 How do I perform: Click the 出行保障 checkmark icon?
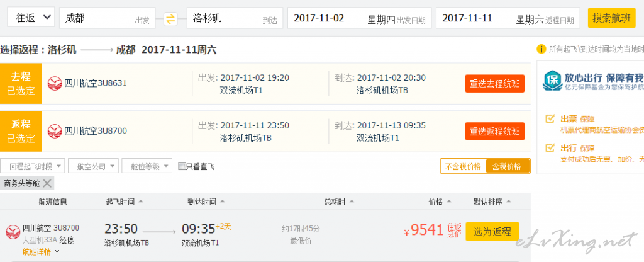[550, 147]
